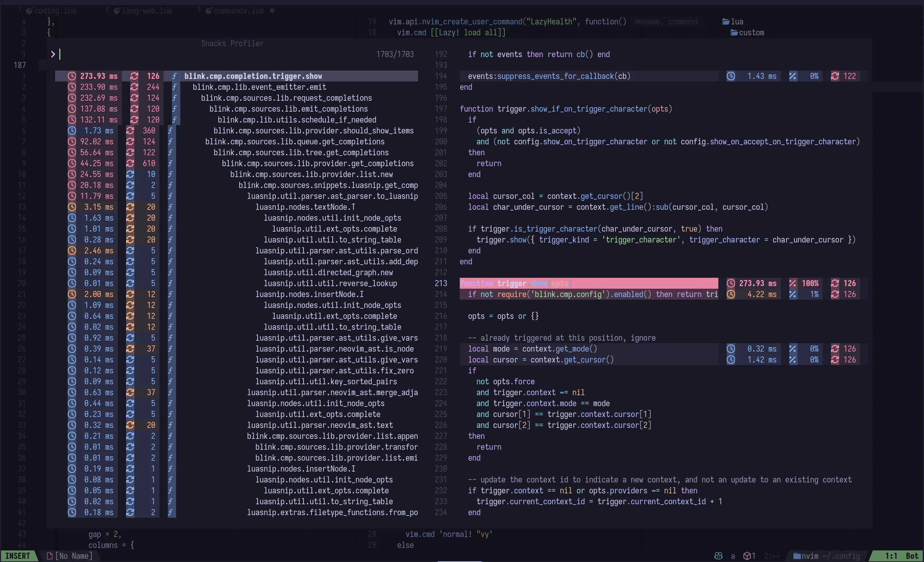Click the count icon next to 244 in list
The width and height of the screenshot is (924, 562).
click(x=134, y=87)
